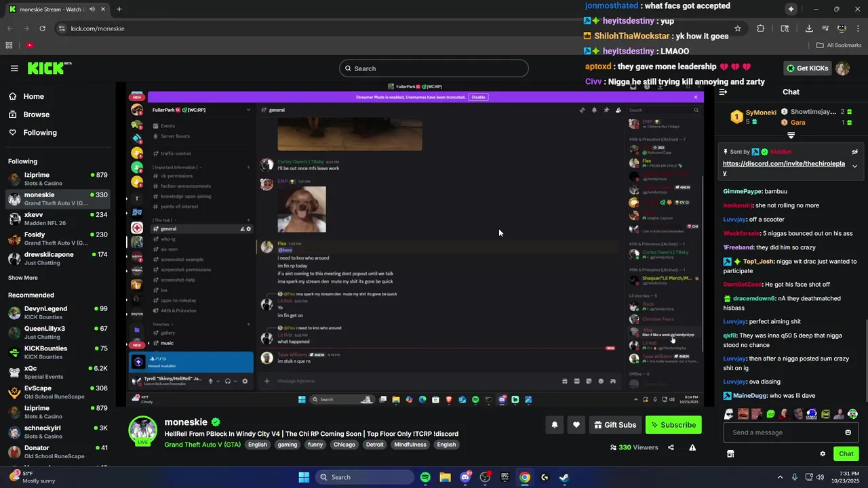Reload the browser page
868x488 pixels.
coord(43,28)
